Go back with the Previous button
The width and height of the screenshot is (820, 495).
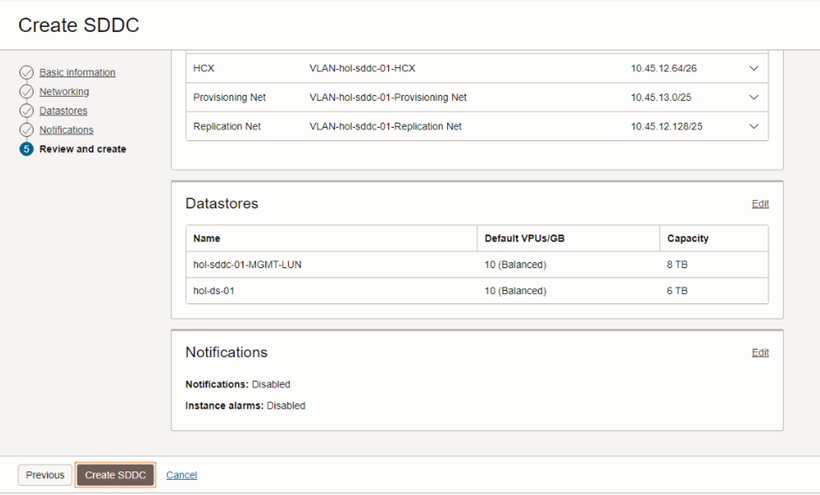click(x=45, y=475)
